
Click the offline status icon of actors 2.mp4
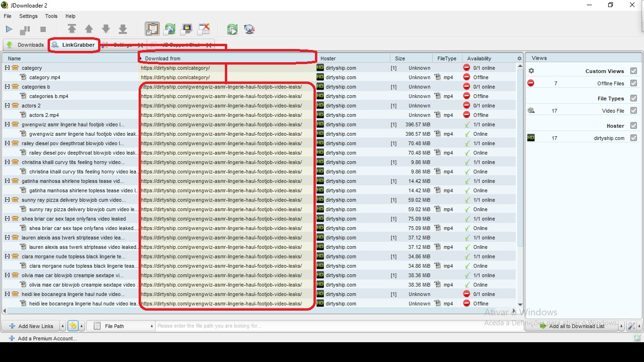[x=467, y=115]
